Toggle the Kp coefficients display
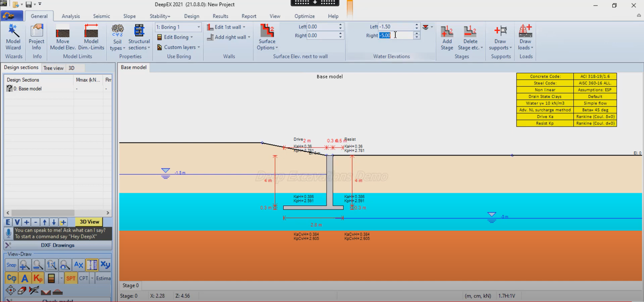 (38, 278)
